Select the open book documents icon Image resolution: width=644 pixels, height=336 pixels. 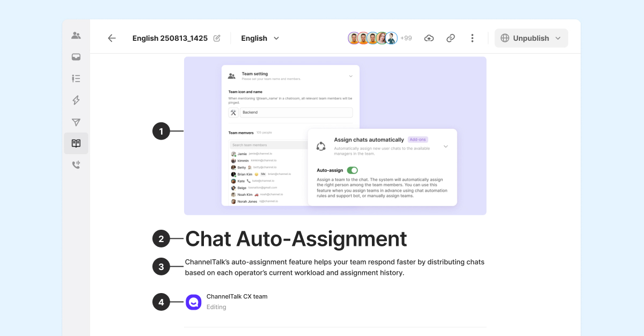(76, 143)
